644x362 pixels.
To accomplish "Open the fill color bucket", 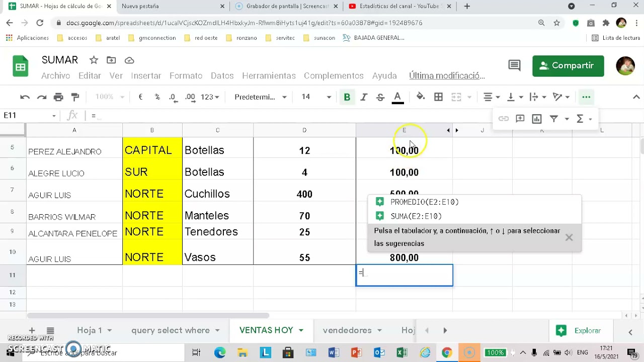I will tap(421, 97).
